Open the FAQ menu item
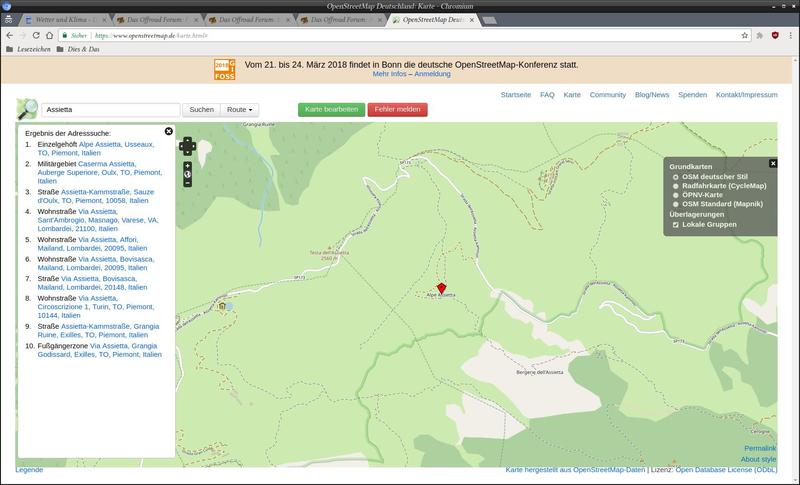Screen dimensions: 800x485 click(x=547, y=95)
